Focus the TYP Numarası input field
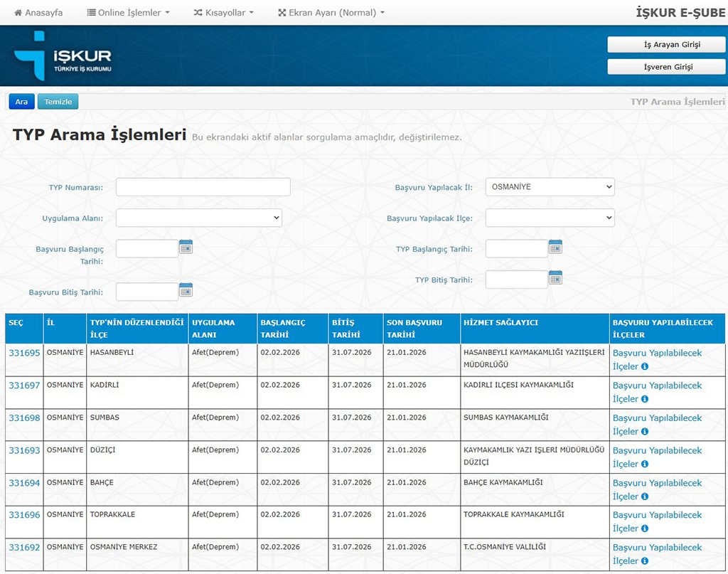This screenshot has height=574, width=728. click(x=203, y=187)
